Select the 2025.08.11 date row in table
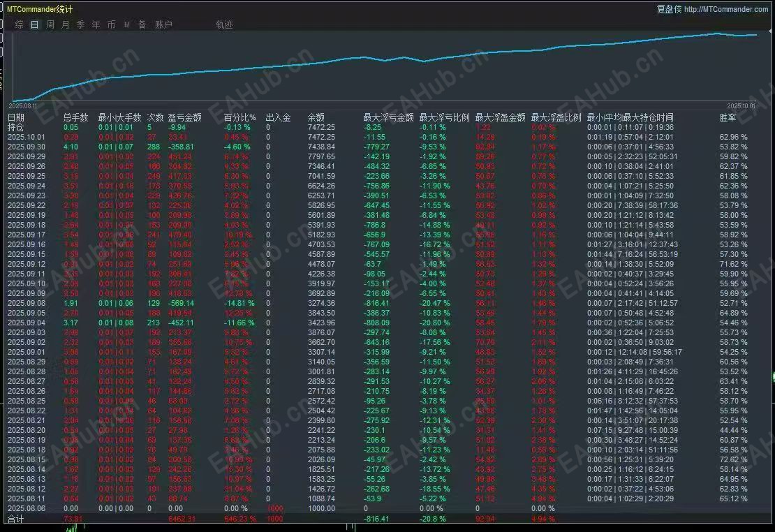The height and width of the screenshot is (532, 775). coord(27,499)
